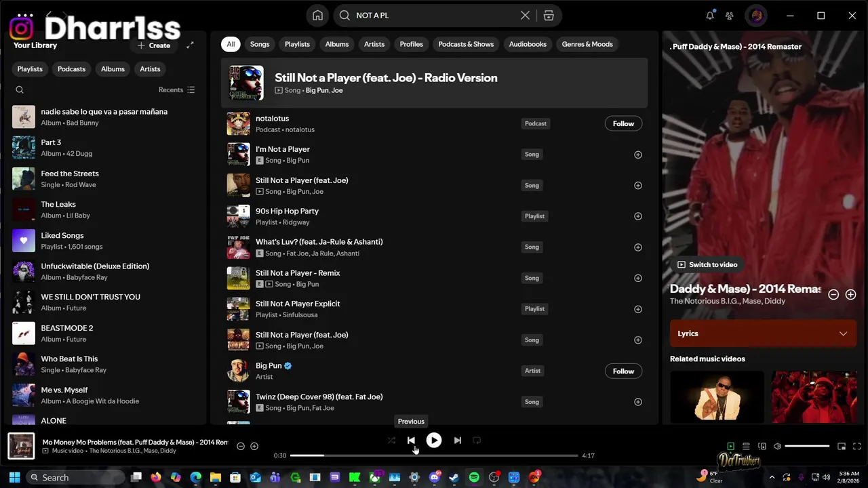
Task: Add Still Not a Player - Remix to library
Action: [637, 278]
